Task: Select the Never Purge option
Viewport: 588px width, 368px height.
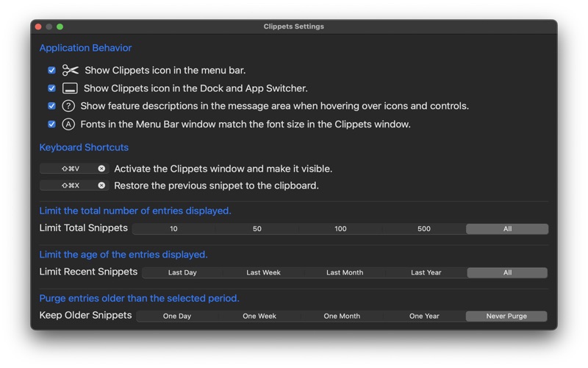Action: pos(506,316)
